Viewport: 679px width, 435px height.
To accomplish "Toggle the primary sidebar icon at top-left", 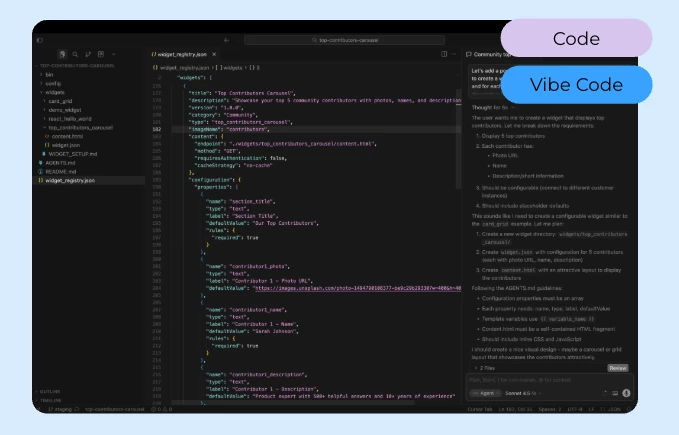I will (40, 40).
